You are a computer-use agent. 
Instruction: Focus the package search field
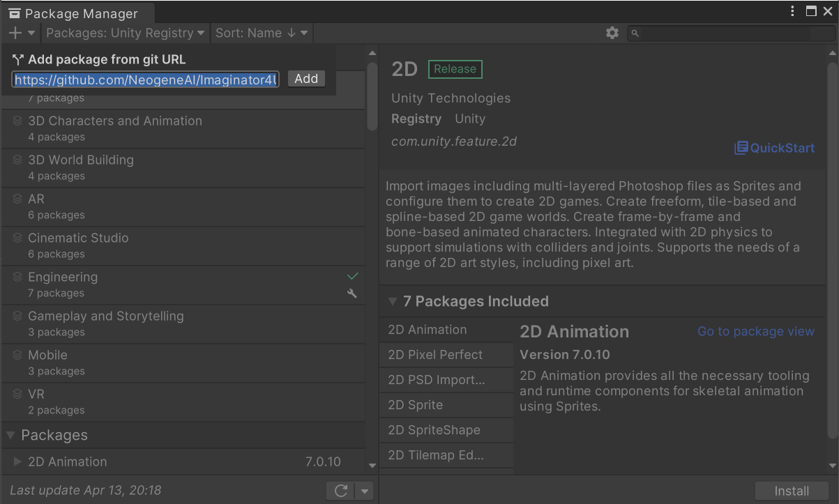click(730, 33)
